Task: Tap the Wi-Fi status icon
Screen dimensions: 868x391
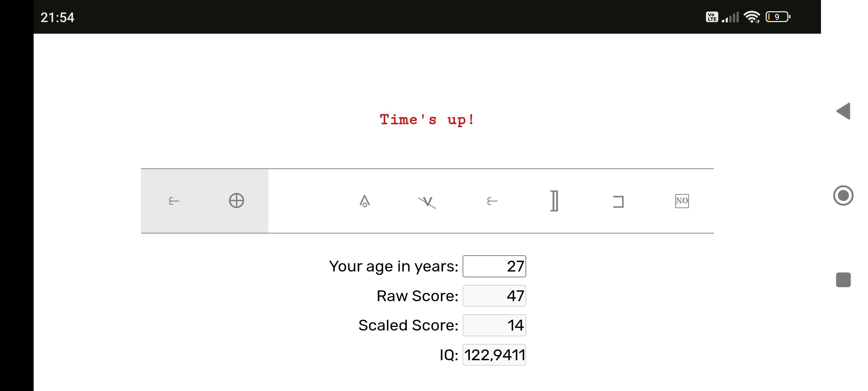Action: (x=752, y=17)
